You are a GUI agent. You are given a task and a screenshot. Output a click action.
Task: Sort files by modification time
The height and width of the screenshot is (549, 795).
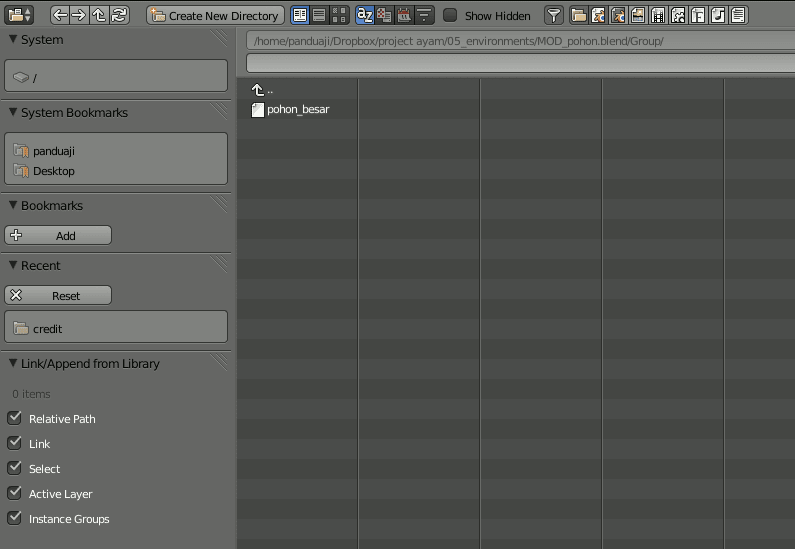[404, 15]
